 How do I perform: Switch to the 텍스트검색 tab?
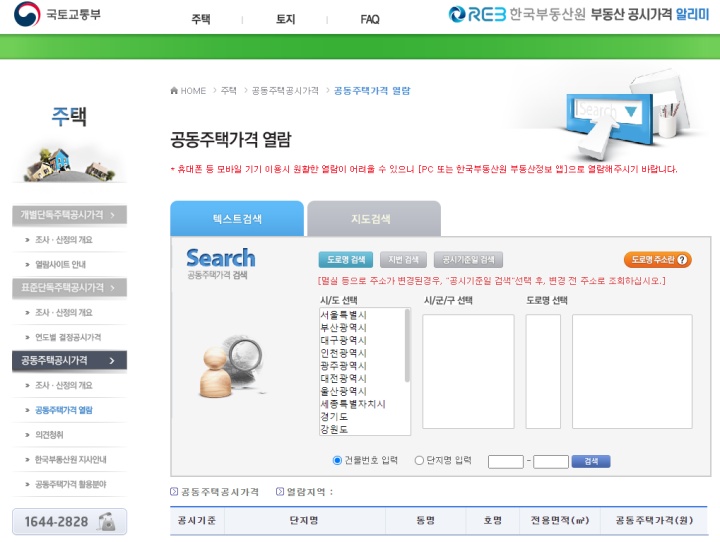(237, 219)
